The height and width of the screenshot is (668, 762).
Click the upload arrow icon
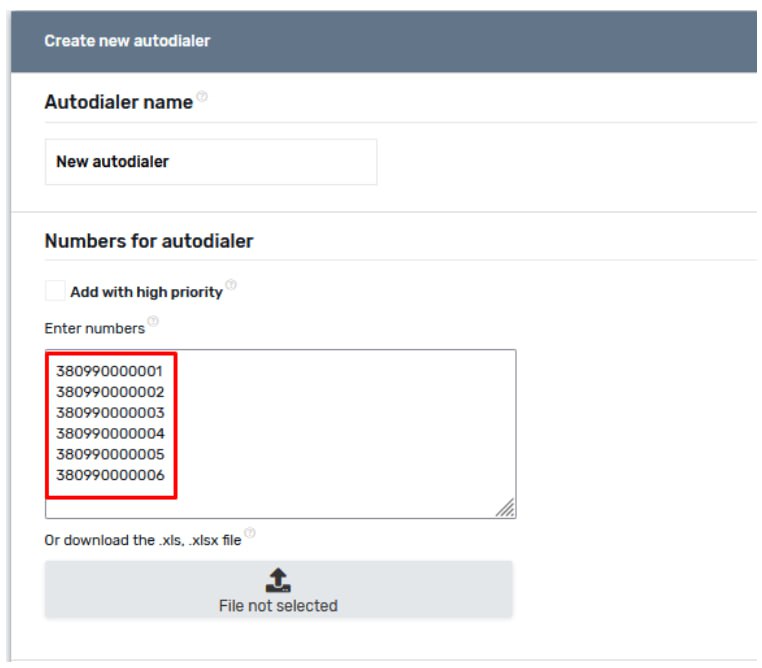coord(278,579)
